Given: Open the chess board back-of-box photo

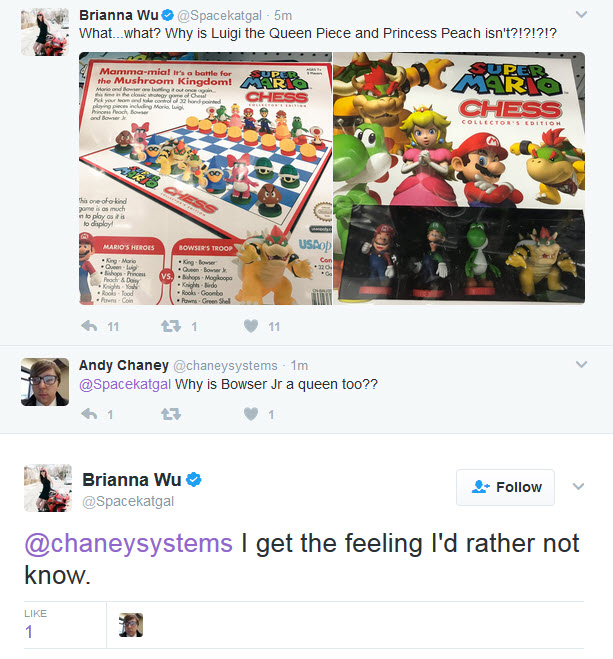Looking at the screenshot, I should [x=205, y=178].
